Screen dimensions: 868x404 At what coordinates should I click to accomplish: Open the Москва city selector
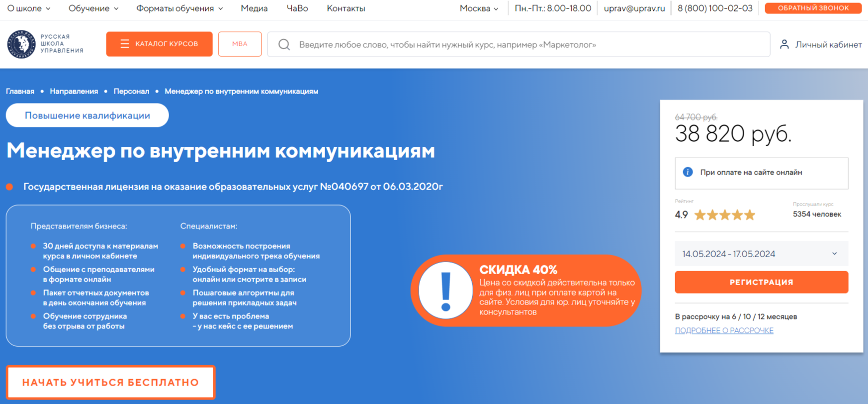(x=479, y=8)
